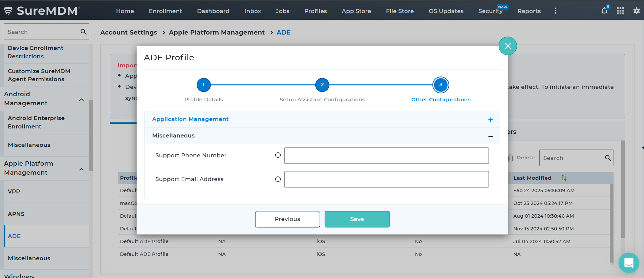
Task: Click the three-dot more options menu
Action: click(x=555, y=11)
